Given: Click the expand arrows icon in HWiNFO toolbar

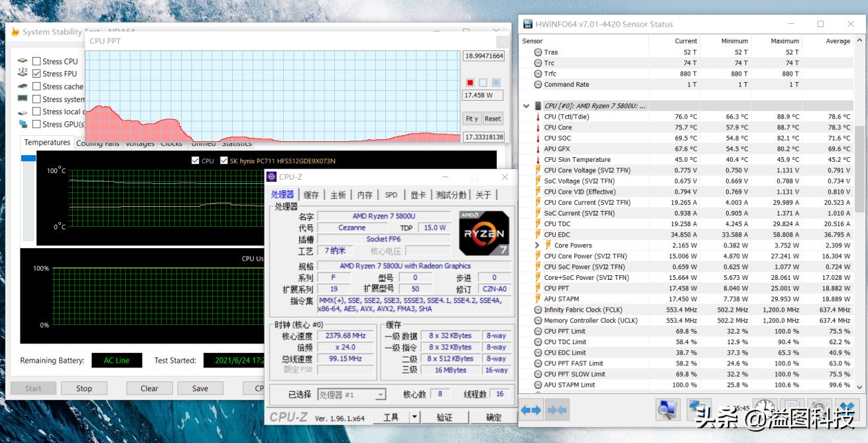Looking at the screenshot, I should [x=531, y=410].
